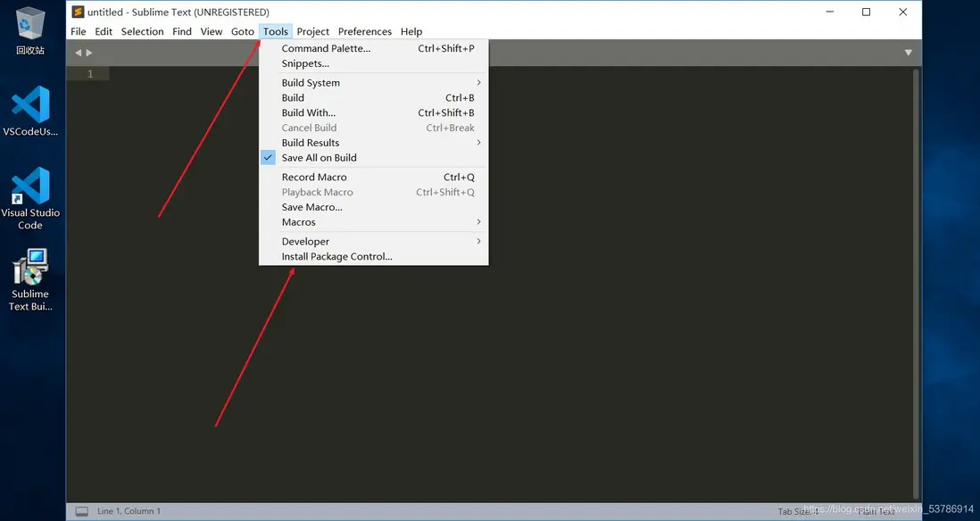Close the open Tools menu

(x=276, y=31)
